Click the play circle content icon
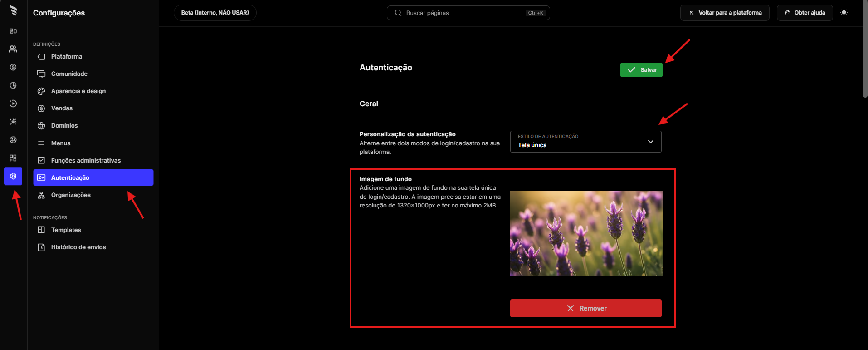 13,104
